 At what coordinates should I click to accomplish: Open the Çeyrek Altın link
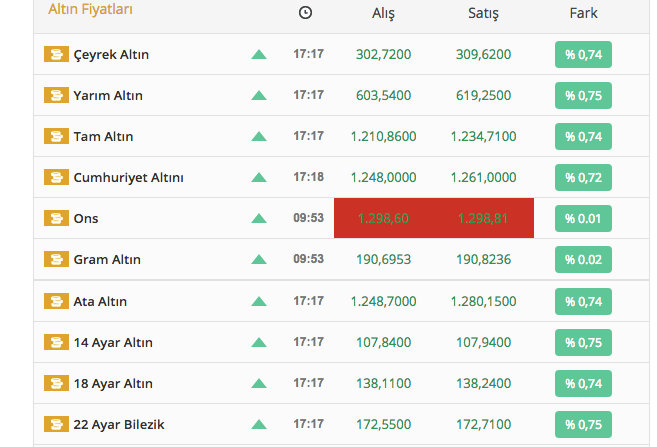coord(111,54)
